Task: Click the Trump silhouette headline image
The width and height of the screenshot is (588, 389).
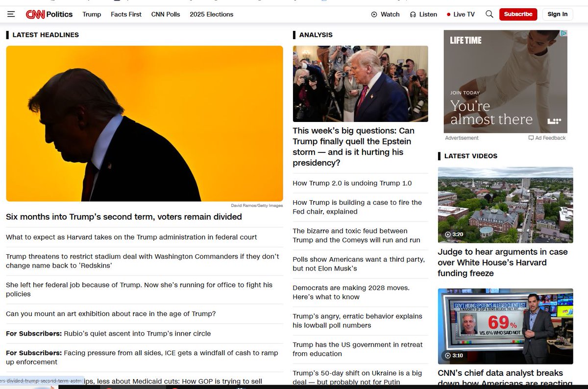Action: [145, 123]
